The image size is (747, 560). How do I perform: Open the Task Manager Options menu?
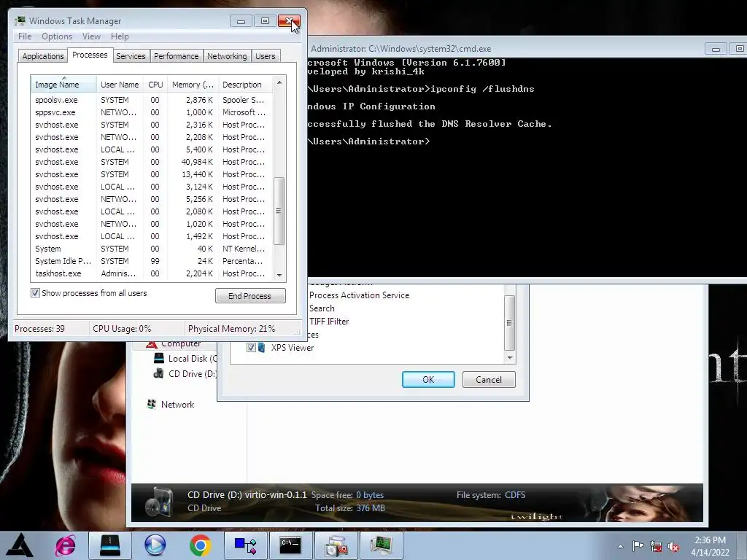pos(57,36)
